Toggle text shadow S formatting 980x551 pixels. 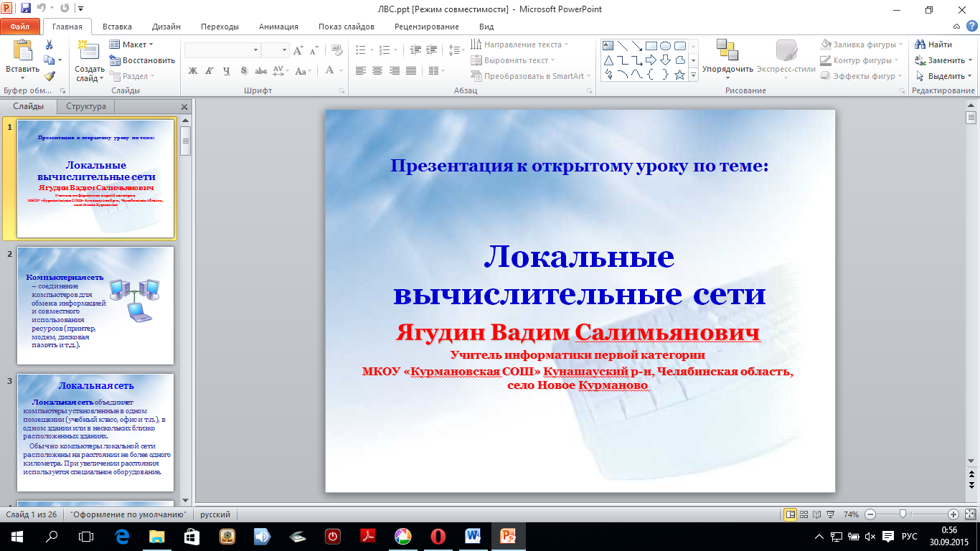[x=244, y=71]
